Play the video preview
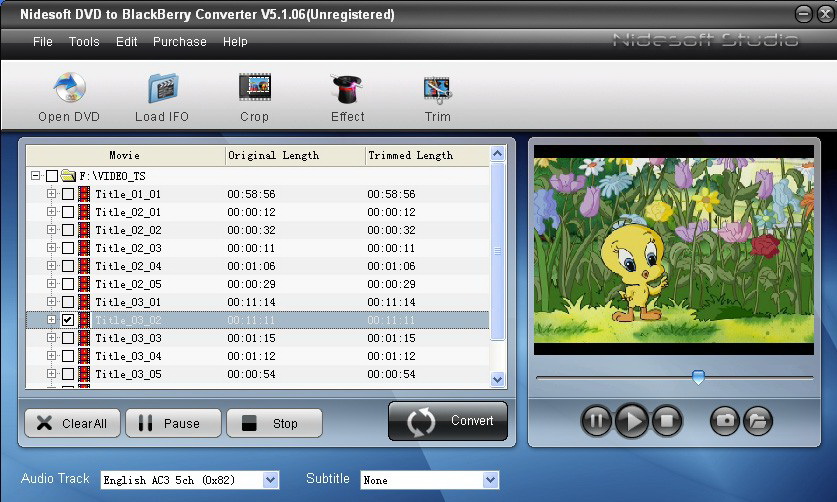837x502 pixels. coord(631,421)
